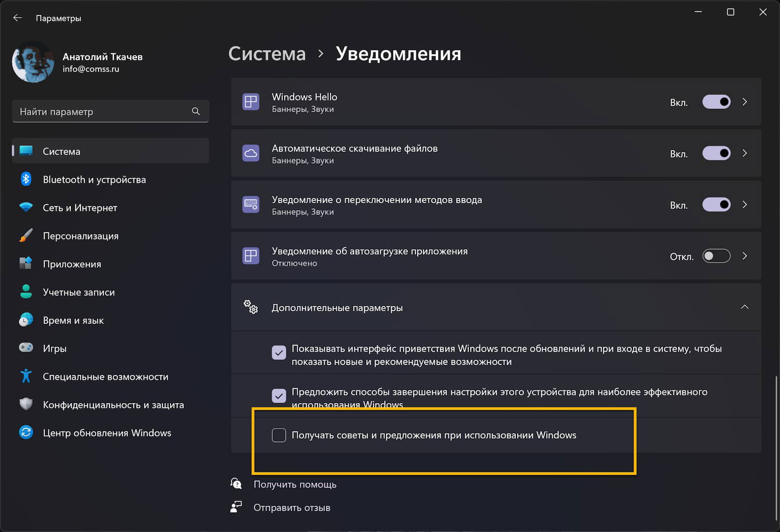Turn off Windows Hello notifications toggle

pyautogui.click(x=716, y=102)
